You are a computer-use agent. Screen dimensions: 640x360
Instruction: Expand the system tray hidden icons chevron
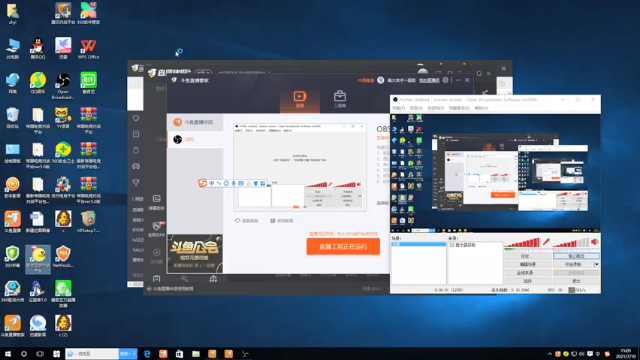(x=550, y=354)
